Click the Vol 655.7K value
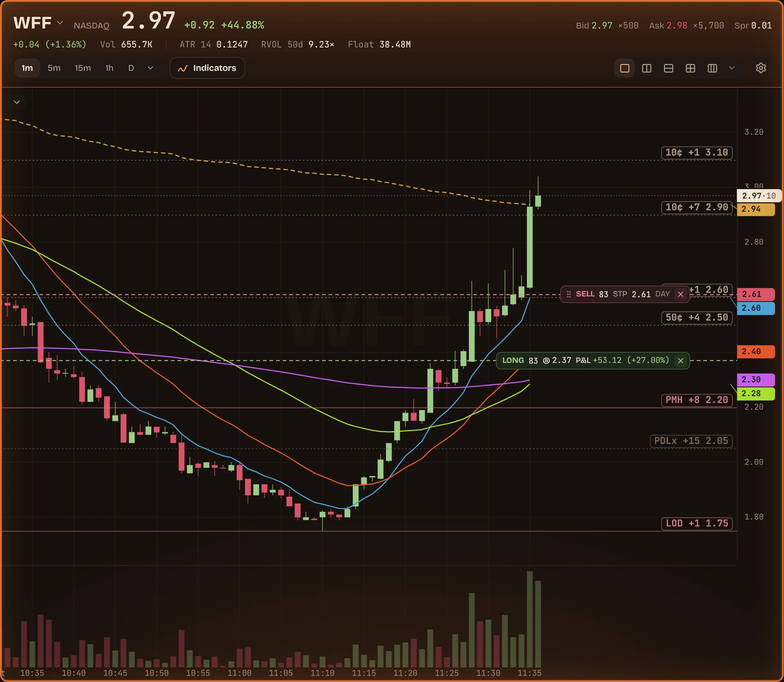 (x=126, y=45)
